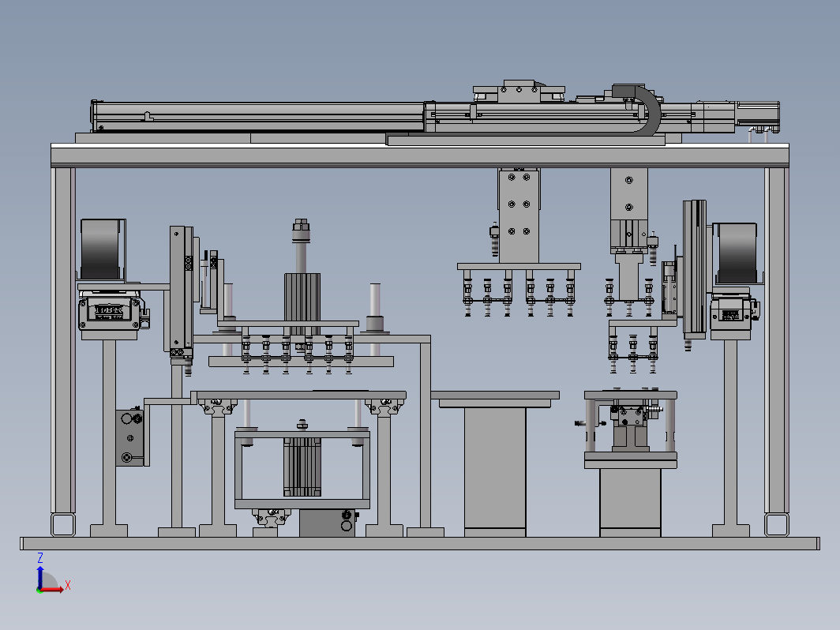Select the right lower pedestal base
The height and width of the screenshot is (630, 840).
coord(630,502)
